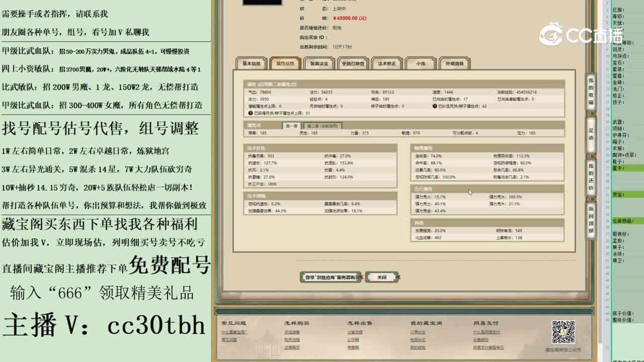The width and height of the screenshot is (644, 362).
Task: Click the 连击率: 74.0% entry
Action: [429, 156]
